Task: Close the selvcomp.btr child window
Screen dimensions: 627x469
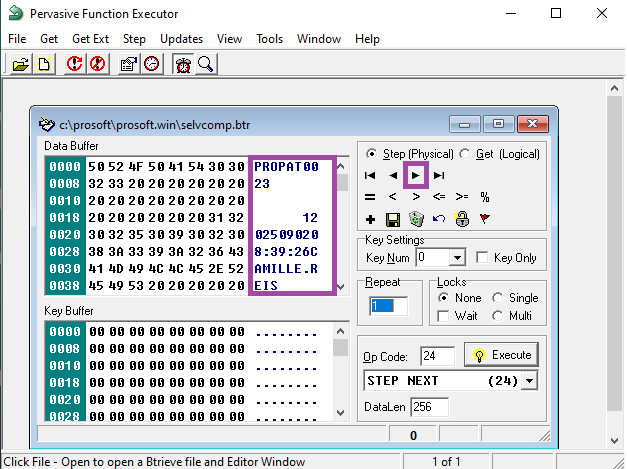Action: 533,124
